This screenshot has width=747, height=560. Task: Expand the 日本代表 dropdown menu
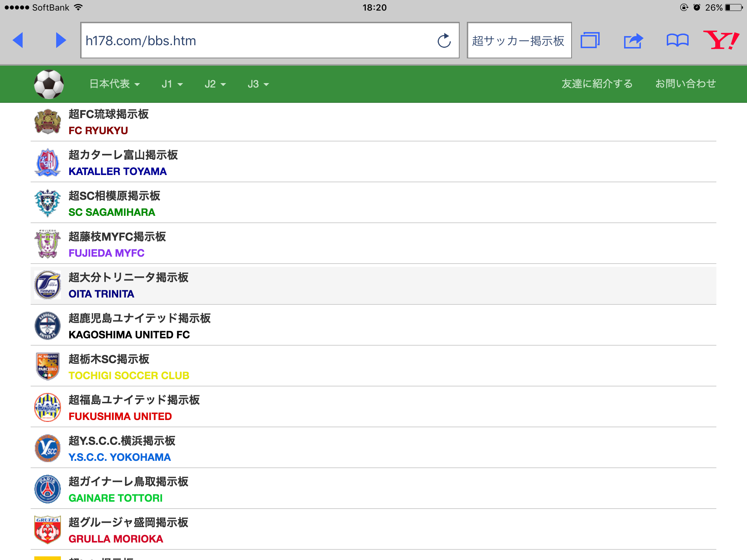[115, 84]
